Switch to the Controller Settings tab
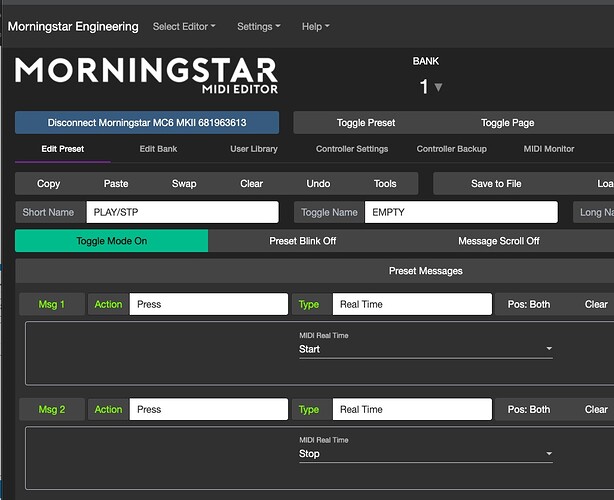 tap(352, 149)
